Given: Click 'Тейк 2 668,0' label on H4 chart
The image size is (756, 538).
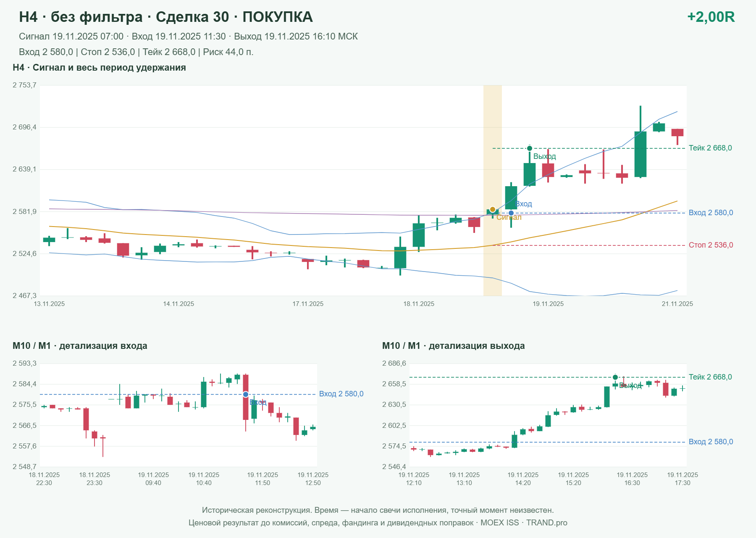Looking at the screenshot, I should [710, 148].
